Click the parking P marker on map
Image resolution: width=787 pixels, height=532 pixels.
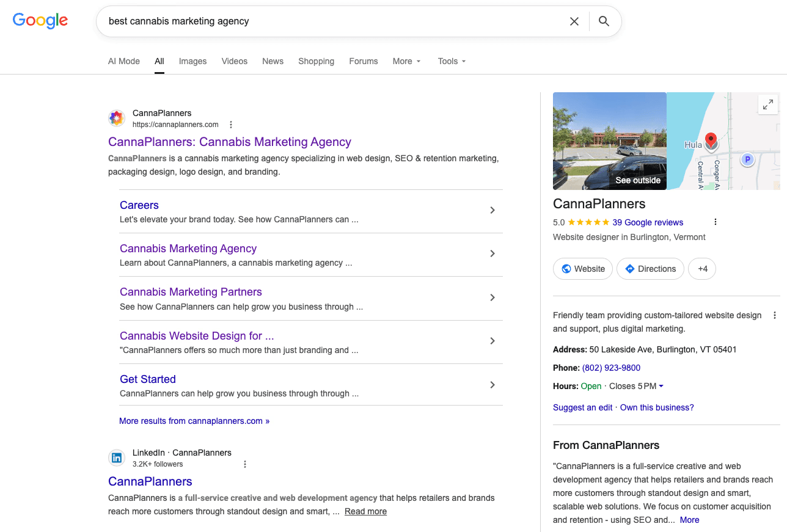click(x=747, y=160)
